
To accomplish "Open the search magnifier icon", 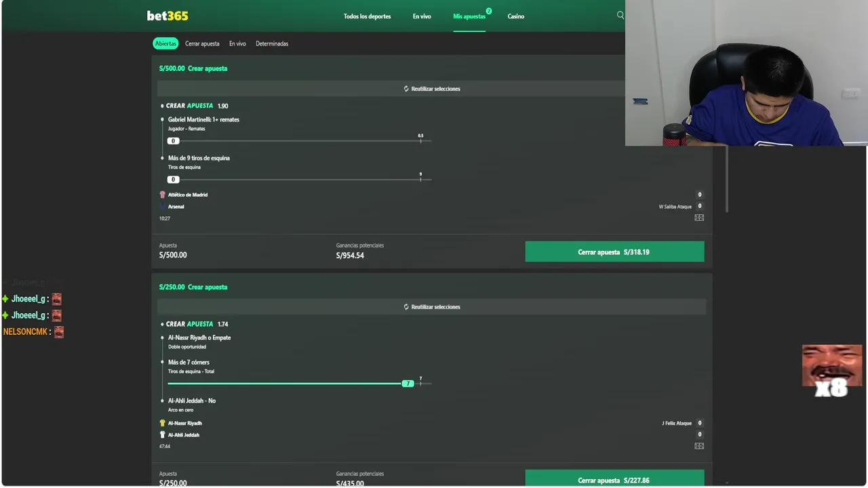I will (x=620, y=15).
